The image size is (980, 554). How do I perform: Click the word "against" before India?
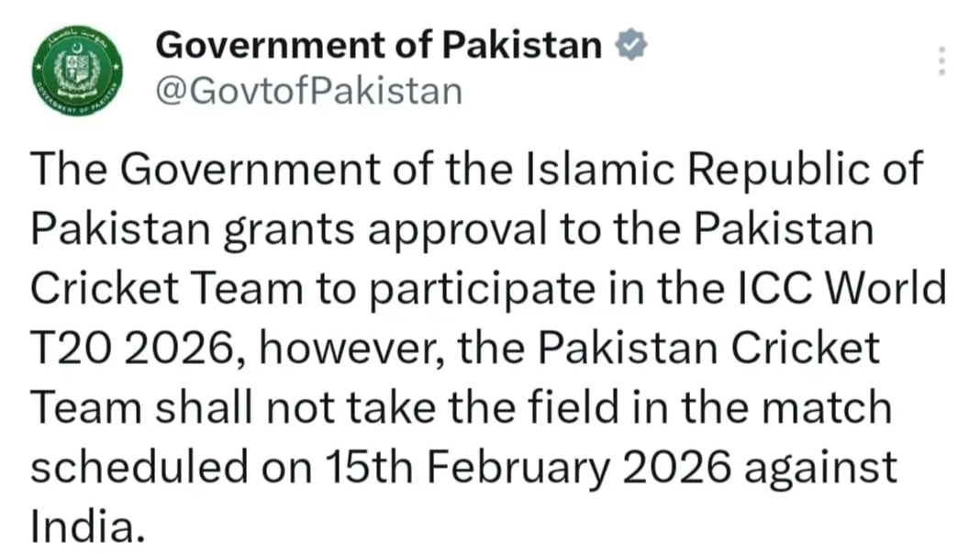[820, 467]
